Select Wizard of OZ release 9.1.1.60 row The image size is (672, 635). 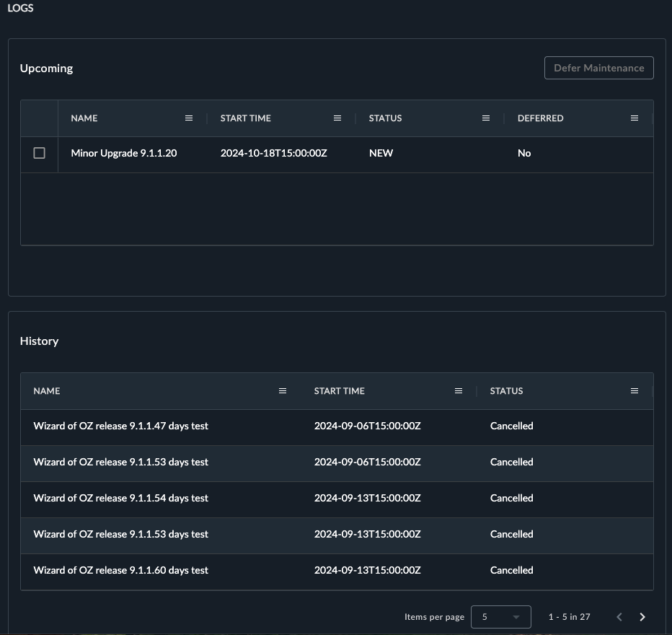tap(337, 571)
